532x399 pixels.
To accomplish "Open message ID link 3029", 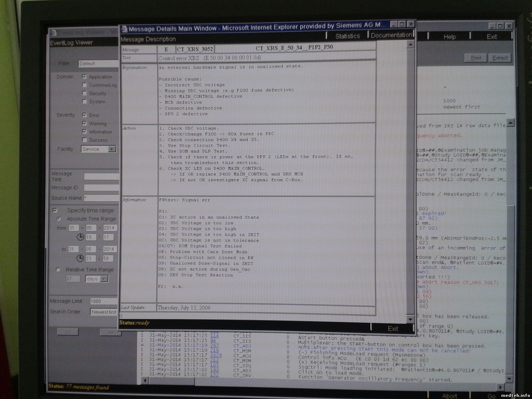I will click(216, 355).
